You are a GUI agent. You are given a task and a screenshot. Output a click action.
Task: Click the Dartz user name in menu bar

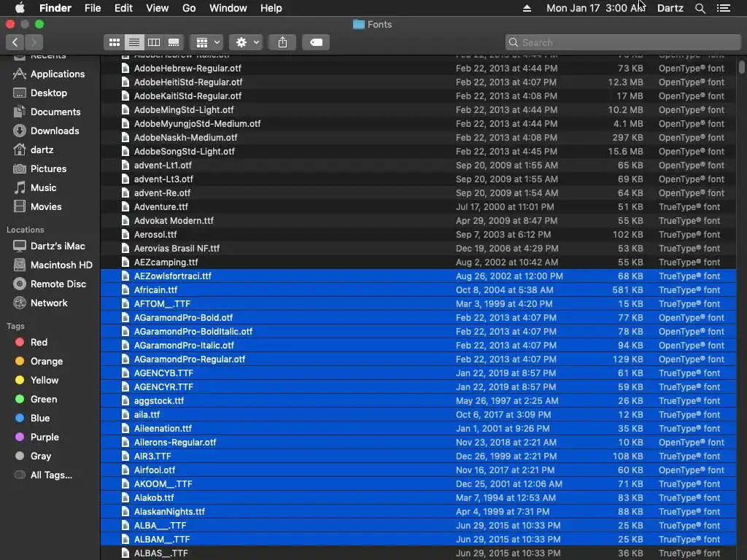click(670, 8)
